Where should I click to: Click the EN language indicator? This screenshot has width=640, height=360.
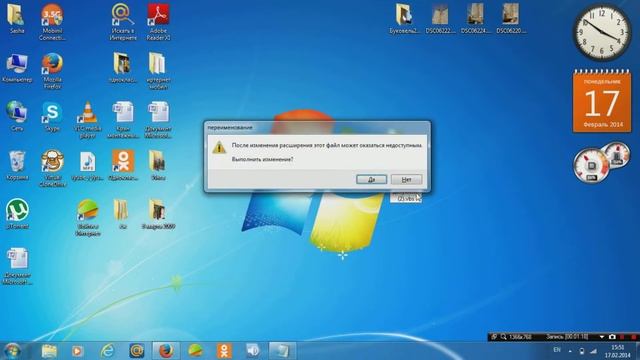point(557,350)
